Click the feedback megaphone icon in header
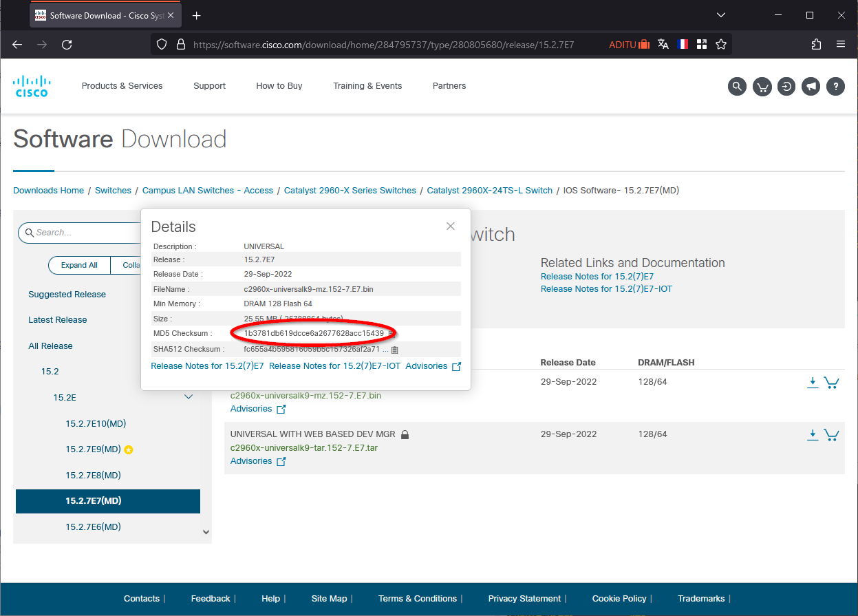Viewport: 858px width, 616px height. tap(811, 86)
